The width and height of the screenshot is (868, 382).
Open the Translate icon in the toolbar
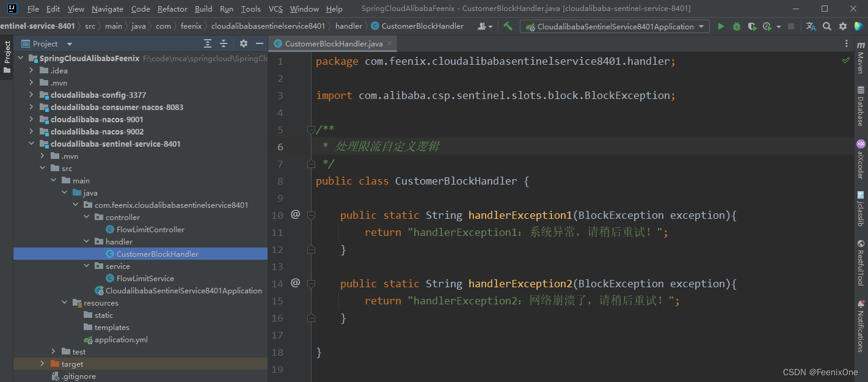[x=811, y=26]
